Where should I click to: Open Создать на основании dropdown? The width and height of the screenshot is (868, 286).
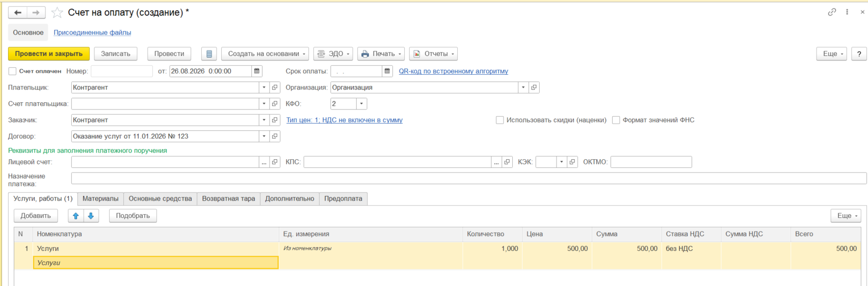click(265, 54)
